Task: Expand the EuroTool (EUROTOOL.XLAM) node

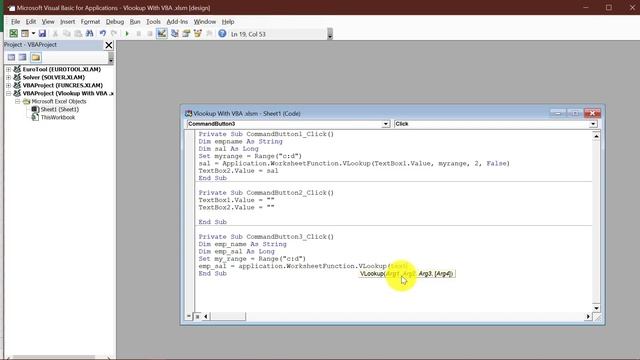Action: coord(9,69)
